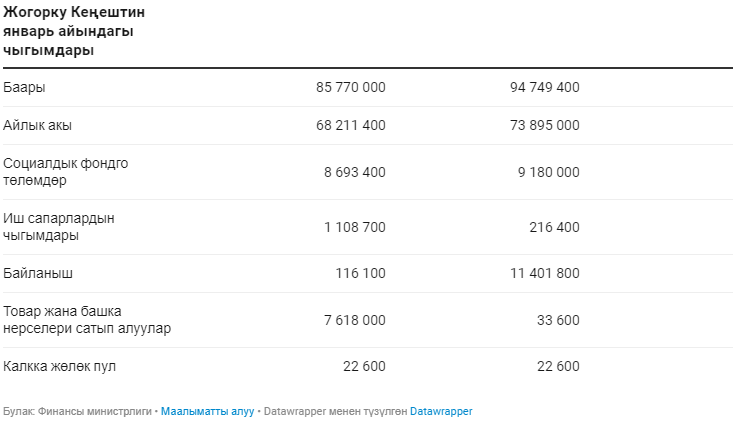This screenshot has width=738, height=422.
Task: Click the "Маалыматты алуу" link
Action: pos(207,411)
